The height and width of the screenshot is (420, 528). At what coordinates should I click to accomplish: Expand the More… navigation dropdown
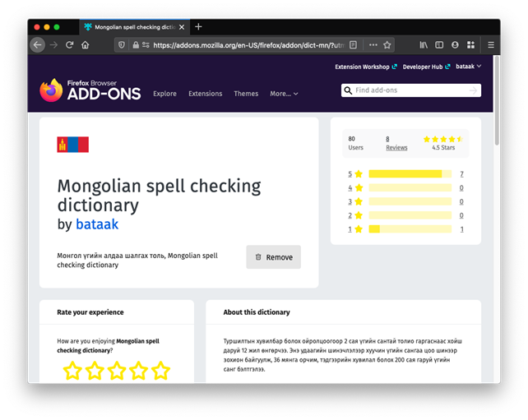click(284, 94)
